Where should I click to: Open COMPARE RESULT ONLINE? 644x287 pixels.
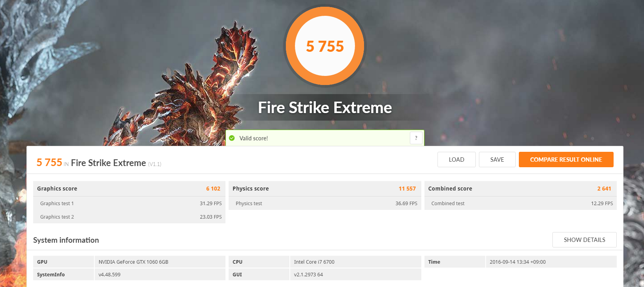click(566, 160)
